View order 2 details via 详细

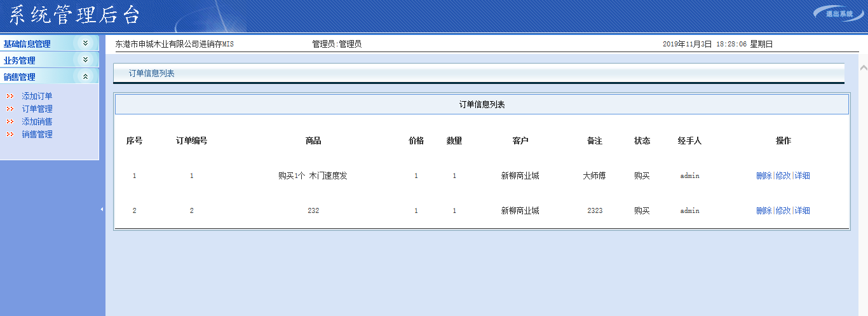click(x=802, y=210)
